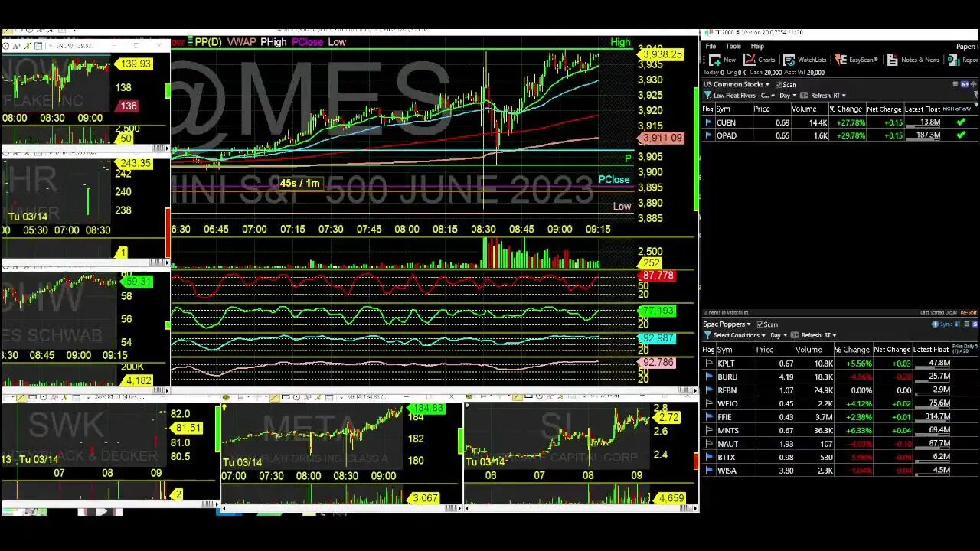980x551 pixels.
Task: Open the Help menu
Action: (x=756, y=47)
